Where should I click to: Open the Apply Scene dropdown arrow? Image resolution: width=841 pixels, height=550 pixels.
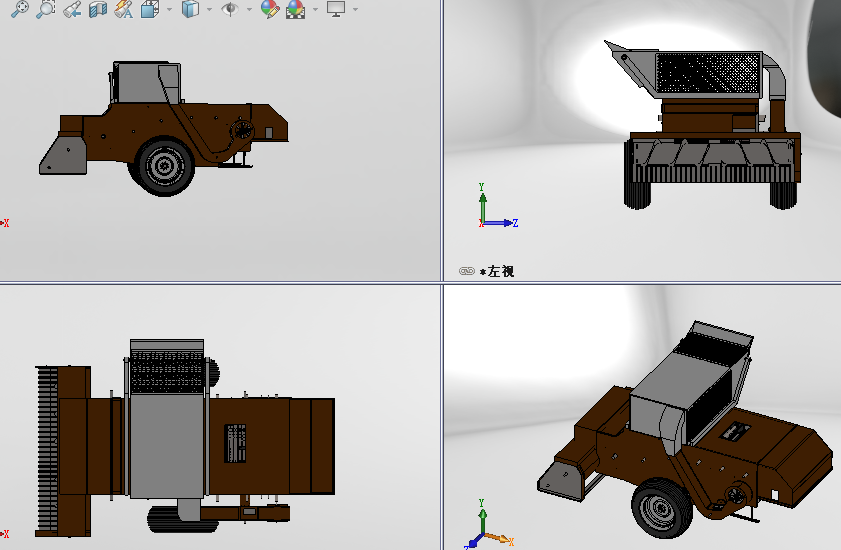315,9
